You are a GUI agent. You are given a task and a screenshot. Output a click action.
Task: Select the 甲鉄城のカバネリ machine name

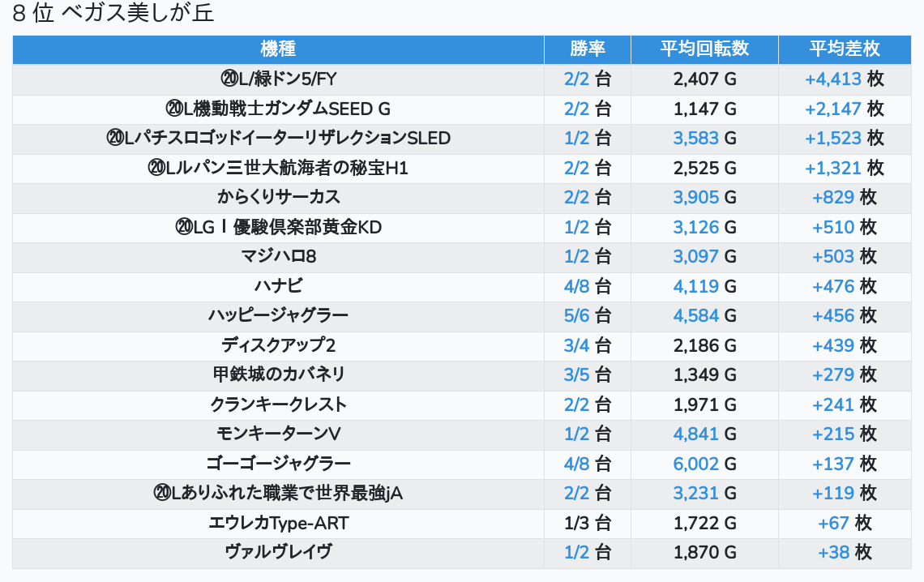[x=278, y=374]
